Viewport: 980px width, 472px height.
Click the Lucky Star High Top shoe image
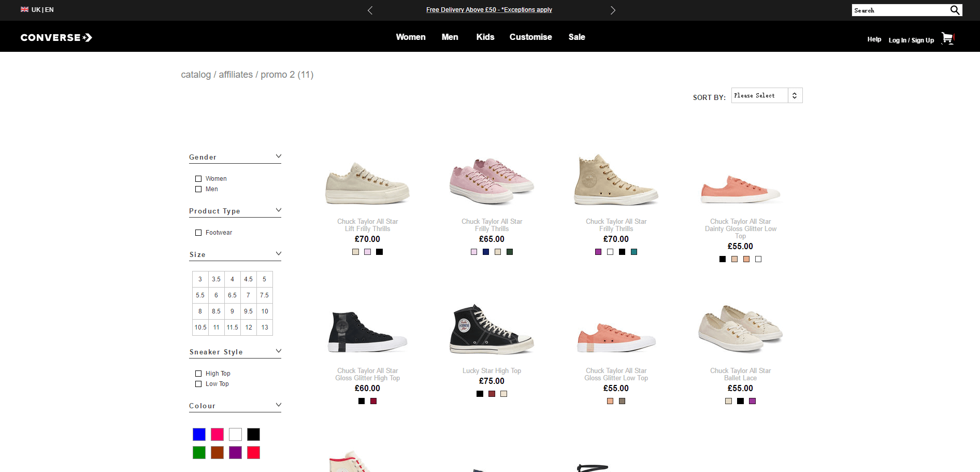pos(492,330)
